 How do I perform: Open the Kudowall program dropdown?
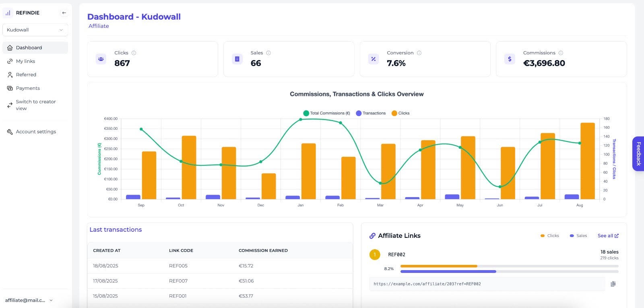[35, 30]
